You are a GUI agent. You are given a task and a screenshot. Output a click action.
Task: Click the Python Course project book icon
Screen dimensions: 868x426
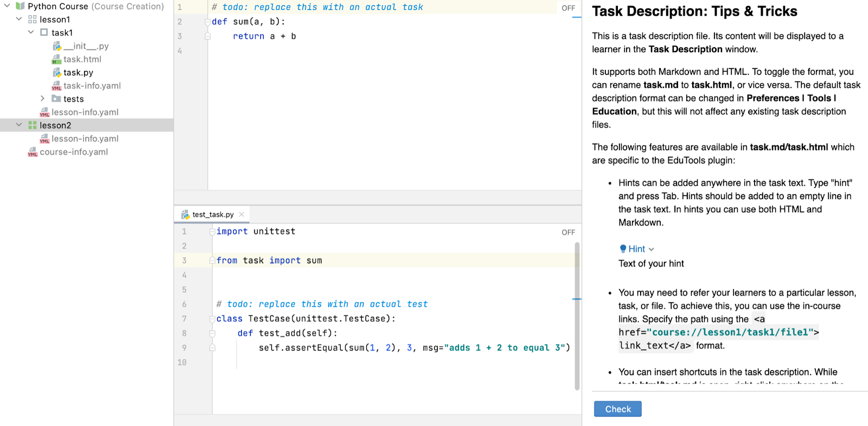point(20,7)
